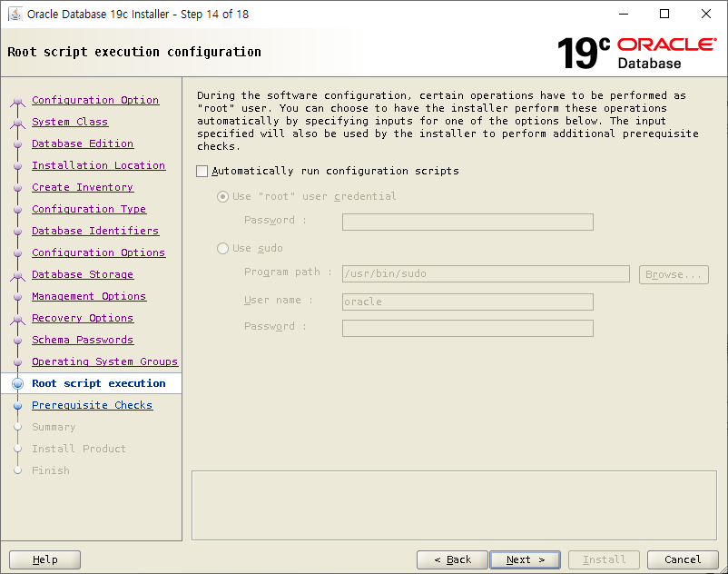The height and width of the screenshot is (574, 728).
Task: Click the Recovery Options step marker icon
Action: click(17, 319)
